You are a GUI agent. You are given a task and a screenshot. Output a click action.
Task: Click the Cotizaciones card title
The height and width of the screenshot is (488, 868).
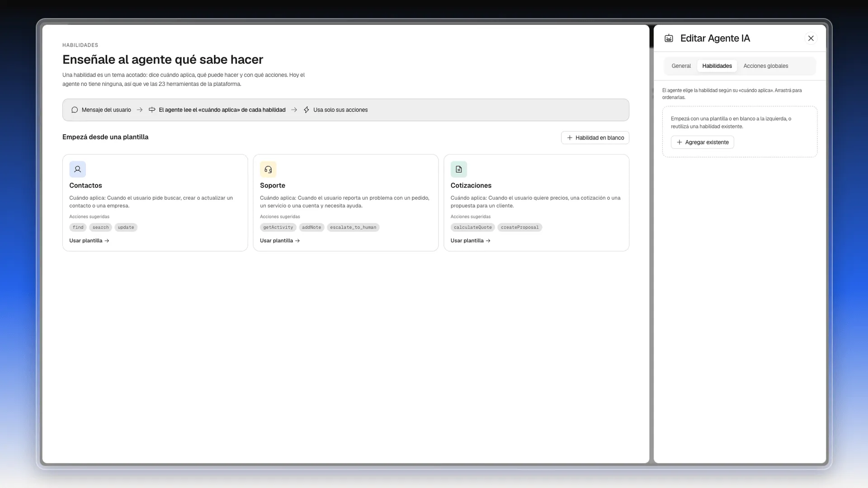click(x=471, y=186)
